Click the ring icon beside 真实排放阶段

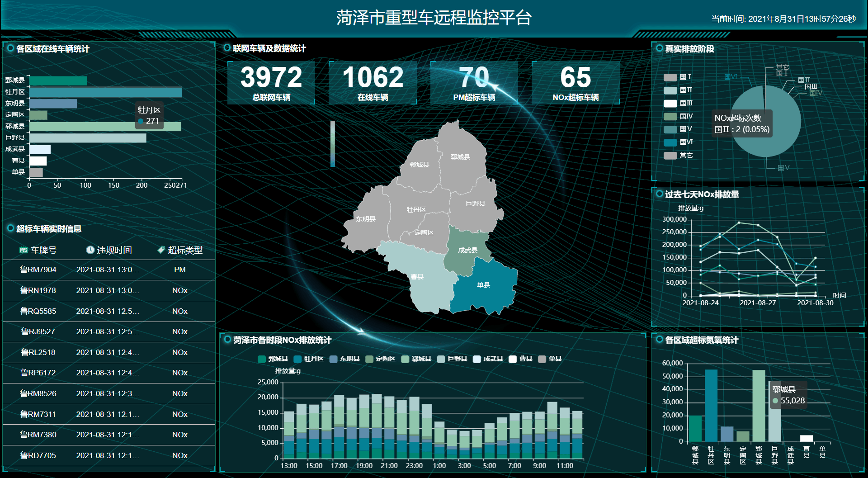[x=659, y=48]
